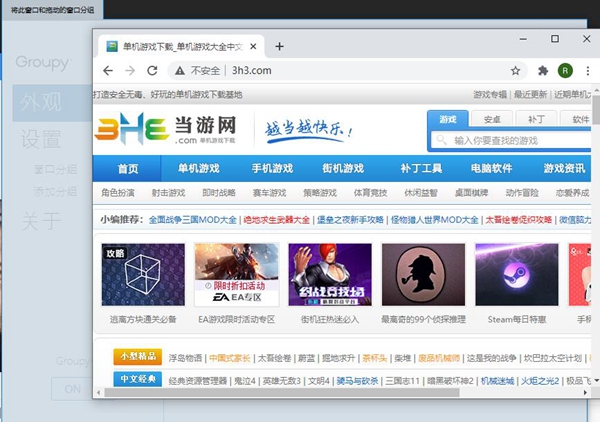Click the 最近更新 top link
Screen dimensions: 600x422
530,95
